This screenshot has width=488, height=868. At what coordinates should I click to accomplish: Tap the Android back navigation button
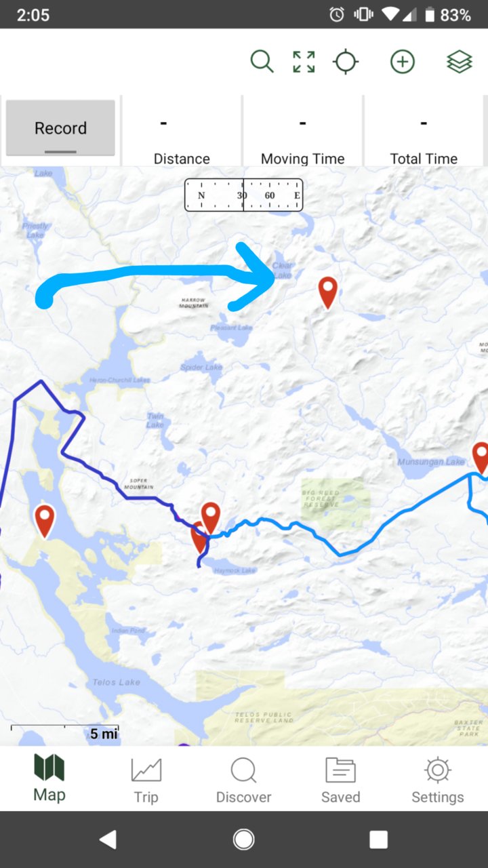108,840
